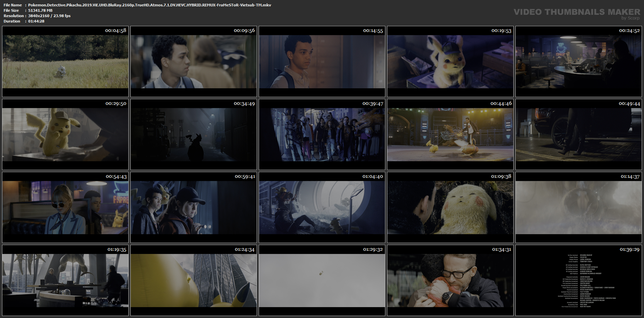Click the timestamp label 00:04:58
This screenshot has height=318, width=644.
(x=116, y=31)
